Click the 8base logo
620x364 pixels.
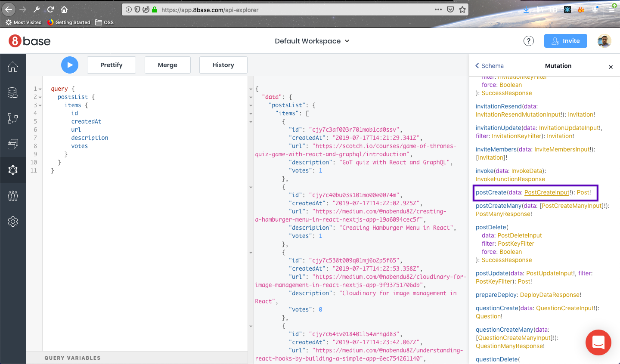tap(30, 41)
